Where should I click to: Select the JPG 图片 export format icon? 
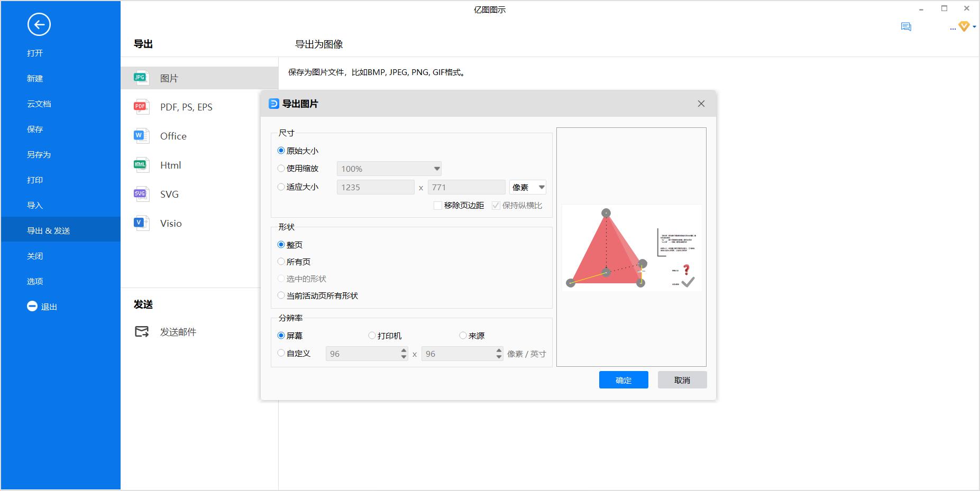(140, 77)
